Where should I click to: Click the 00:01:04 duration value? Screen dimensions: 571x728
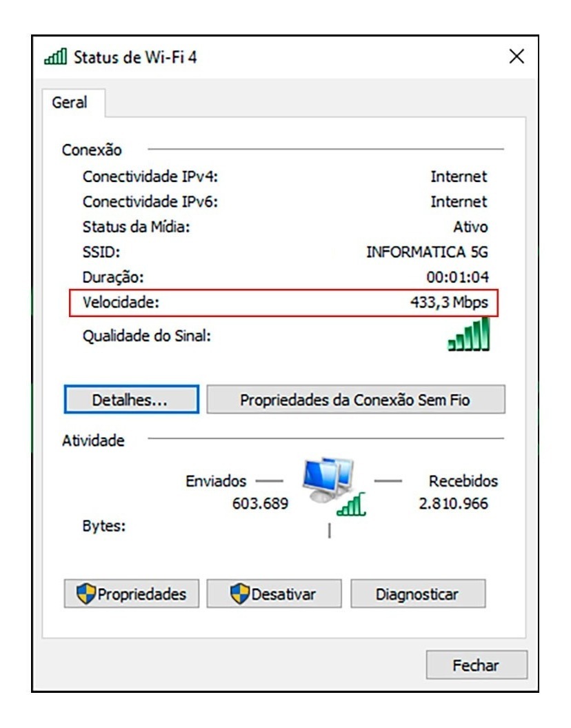point(458,277)
